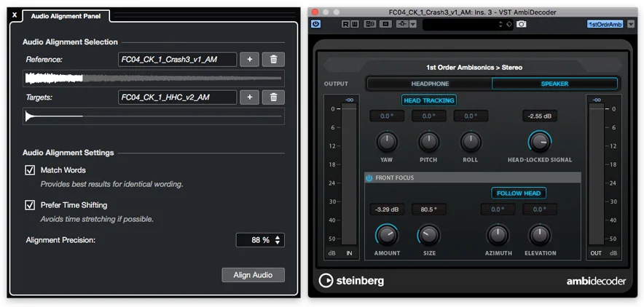
Task: Open the plugin functions menu arrow
Action: (629, 24)
